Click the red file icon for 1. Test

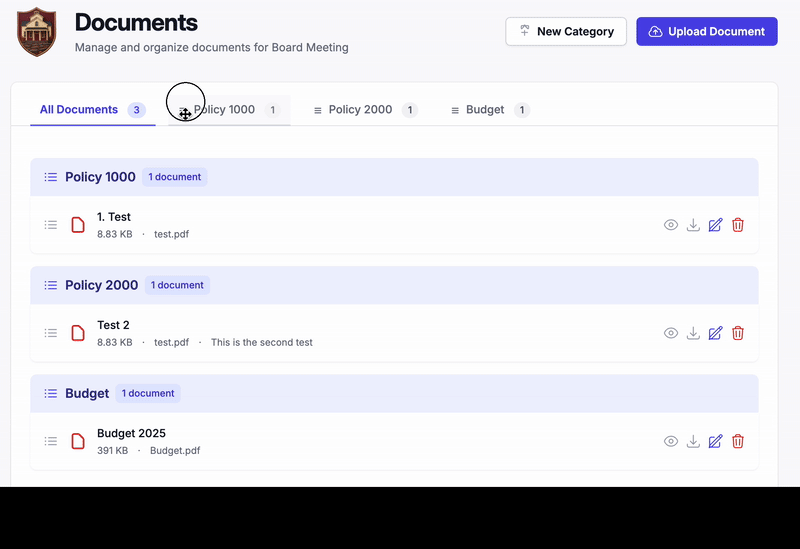pos(78,225)
